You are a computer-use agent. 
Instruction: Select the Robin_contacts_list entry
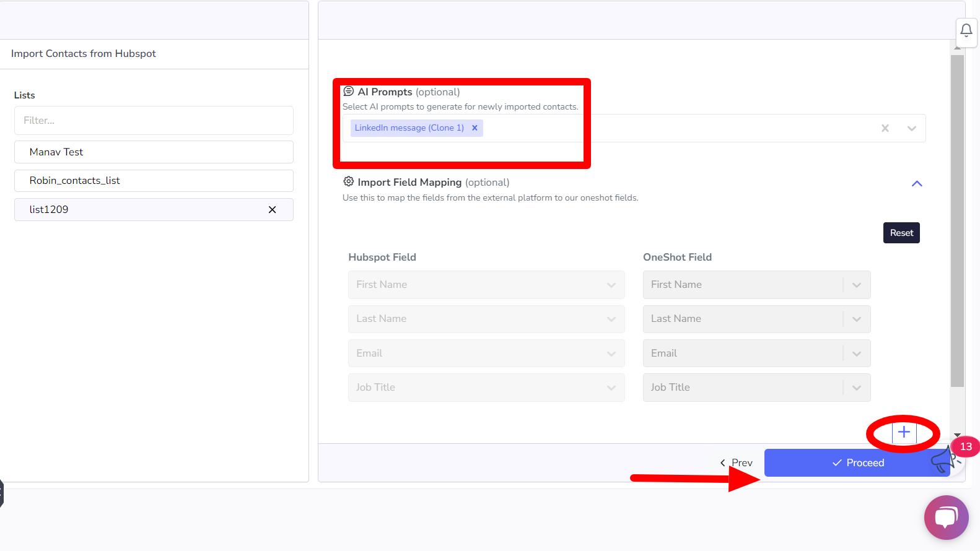154,181
